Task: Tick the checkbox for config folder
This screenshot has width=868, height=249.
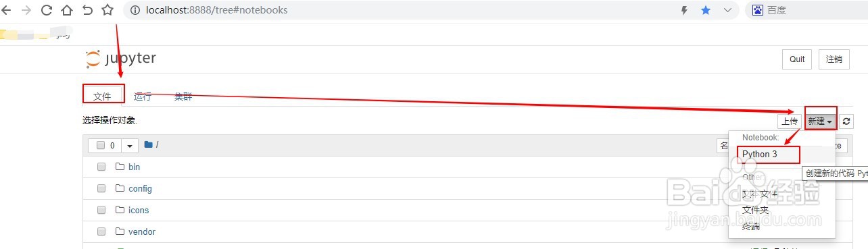Action: click(101, 188)
